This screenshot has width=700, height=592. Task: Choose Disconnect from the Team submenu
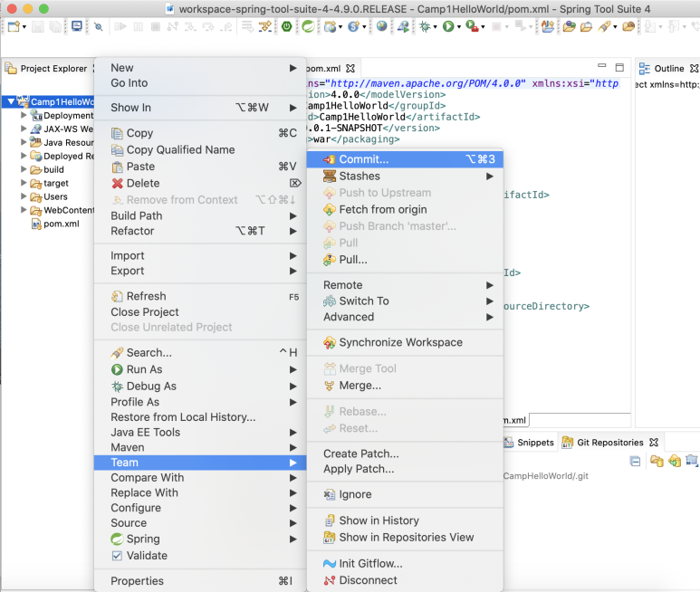coord(405,580)
